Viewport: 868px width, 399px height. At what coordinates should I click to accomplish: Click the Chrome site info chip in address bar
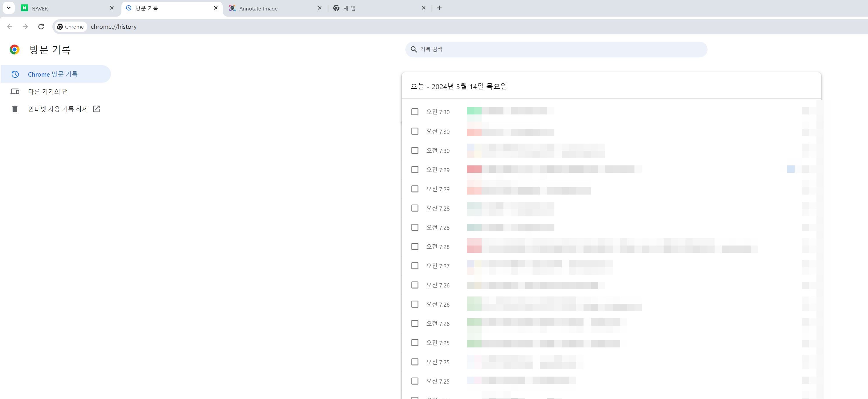(70, 27)
